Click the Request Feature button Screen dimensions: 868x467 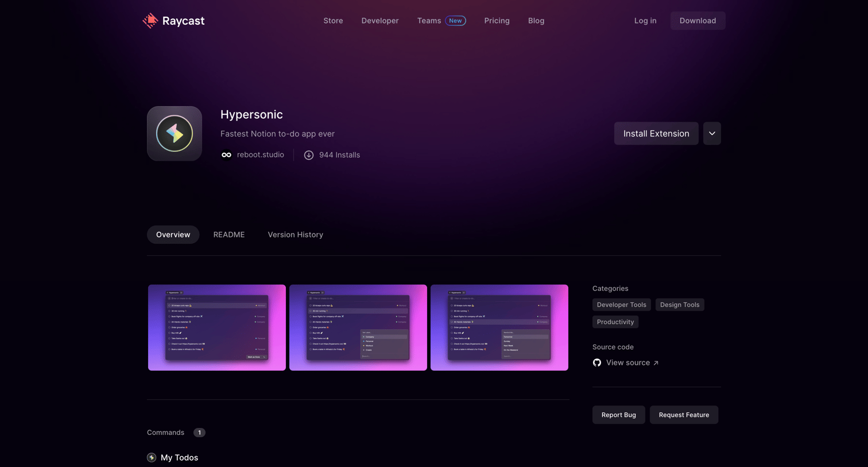(x=684, y=415)
